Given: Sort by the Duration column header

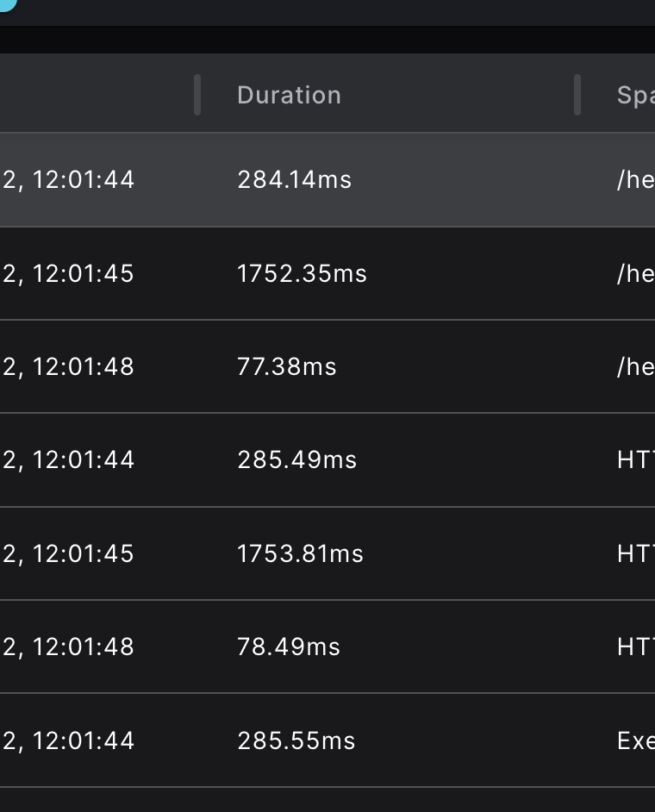Looking at the screenshot, I should (289, 95).
